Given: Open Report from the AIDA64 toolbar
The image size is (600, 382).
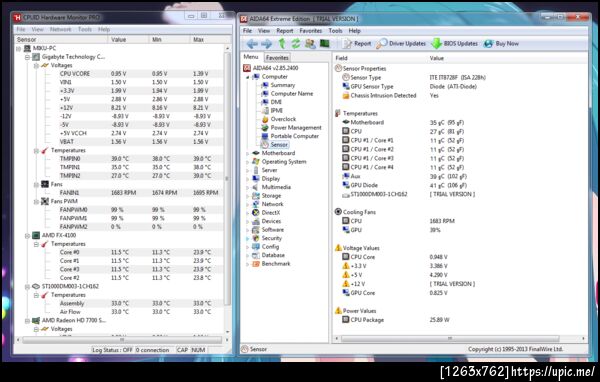Looking at the screenshot, I should pyautogui.click(x=357, y=44).
